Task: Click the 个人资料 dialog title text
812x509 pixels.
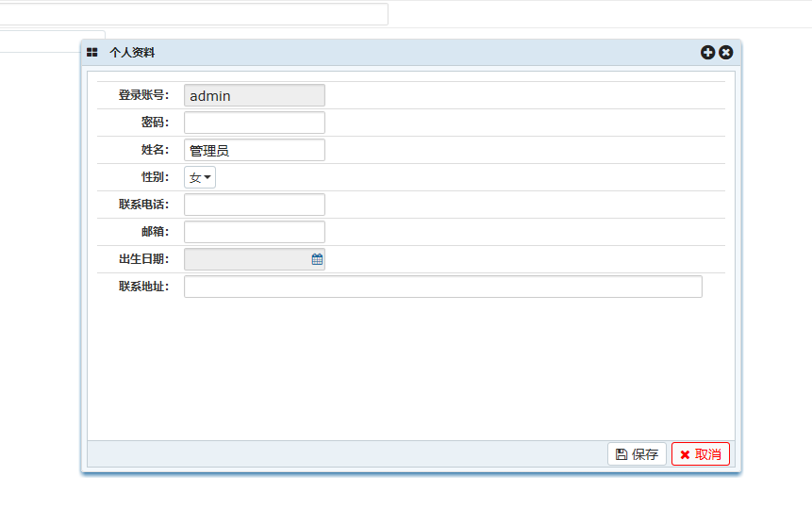Action: [x=132, y=52]
